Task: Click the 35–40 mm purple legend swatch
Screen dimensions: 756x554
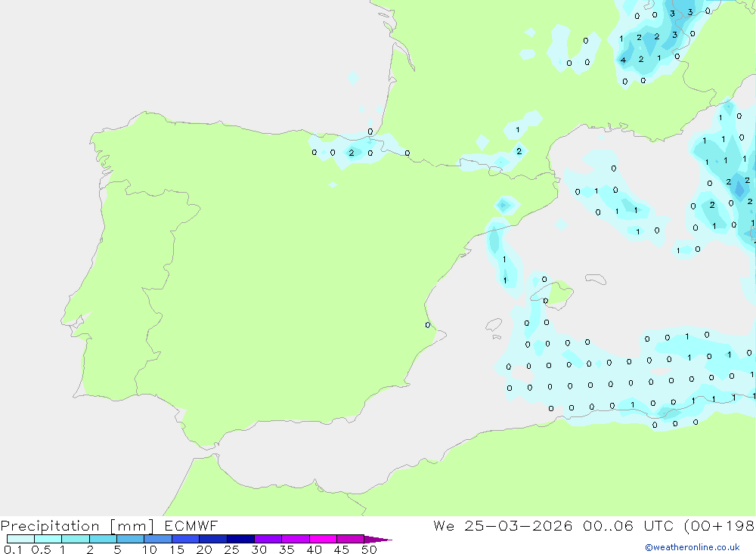Action: [x=296, y=539]
